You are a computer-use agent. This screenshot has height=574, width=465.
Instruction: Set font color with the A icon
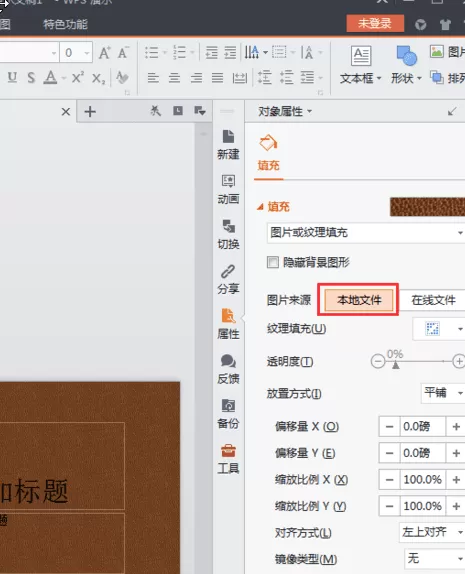pos(51,77)
